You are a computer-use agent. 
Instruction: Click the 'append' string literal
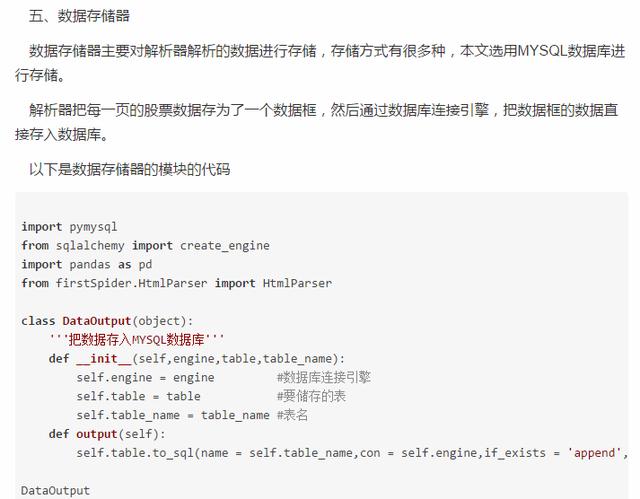coord(594,453)
